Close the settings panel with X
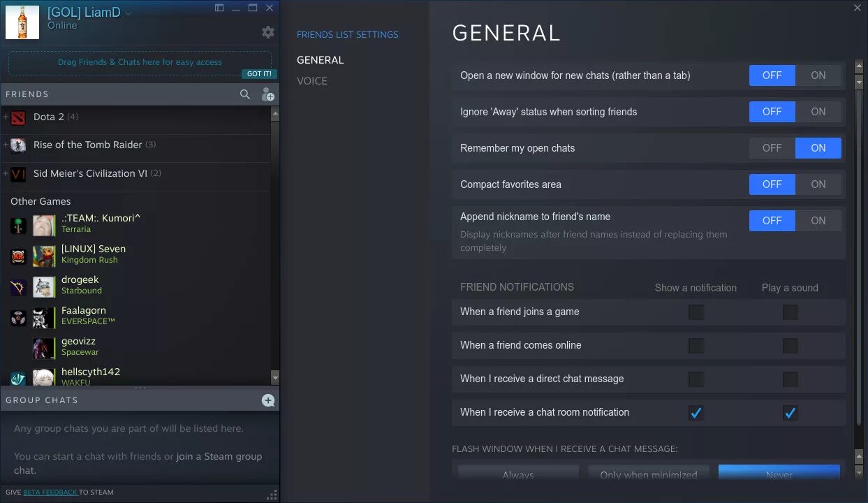The width and height of the screenshot is (868, 503). tap(858, 8)
